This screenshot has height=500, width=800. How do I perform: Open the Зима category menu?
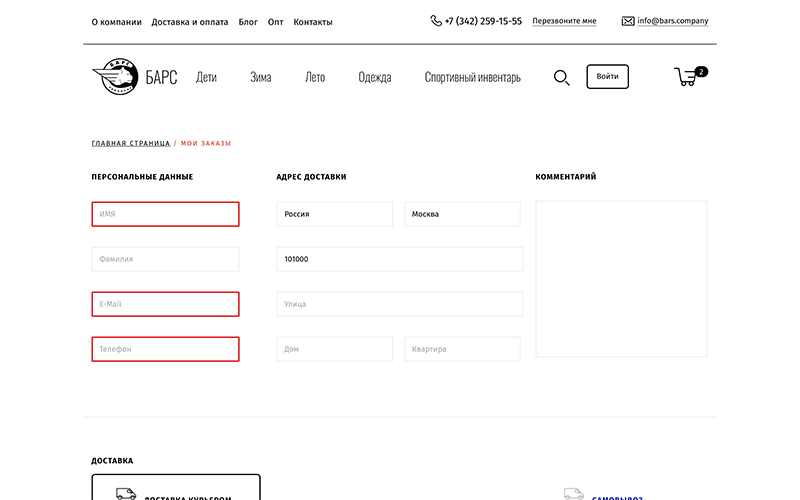click(x=260, y=77)
